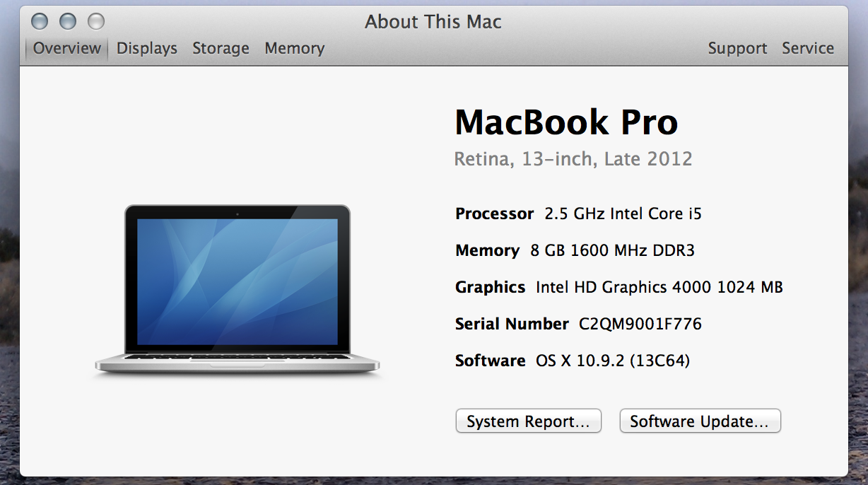Open the Memory tab

(295, 49)
